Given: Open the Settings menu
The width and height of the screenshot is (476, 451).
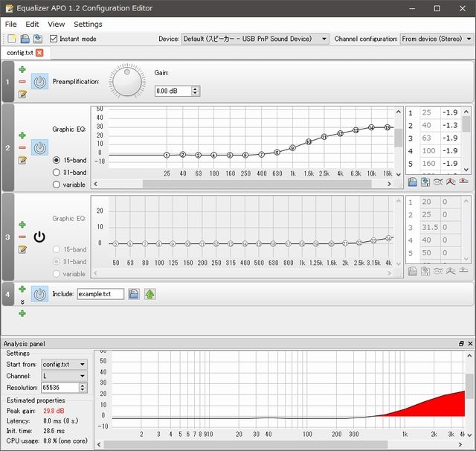Looking at the screenshot, I should [x=88, y=24].
